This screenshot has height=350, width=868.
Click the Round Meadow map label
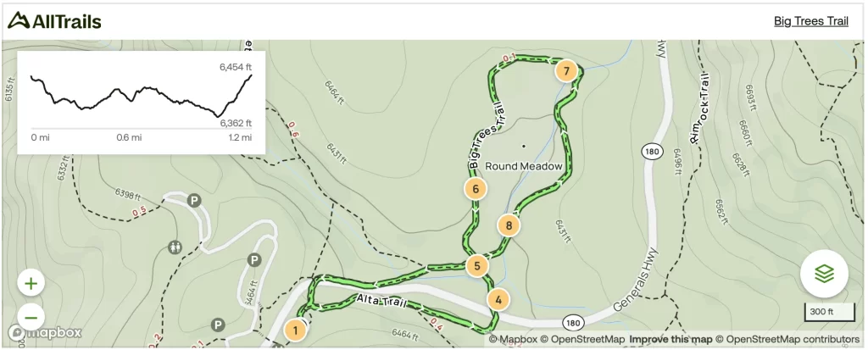coord(522,166)
